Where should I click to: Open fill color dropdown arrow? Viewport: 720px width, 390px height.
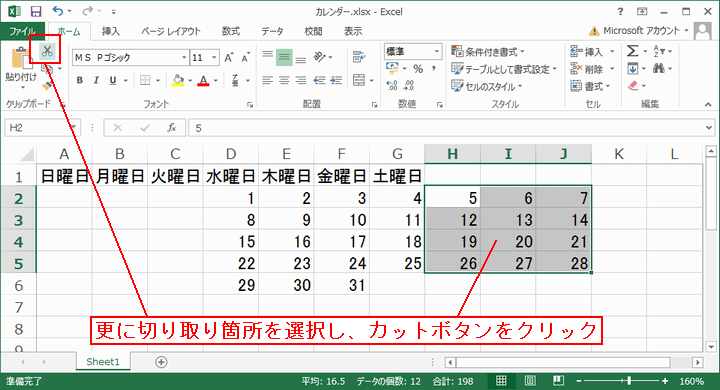pyautogui.click(x=190, y=81)
